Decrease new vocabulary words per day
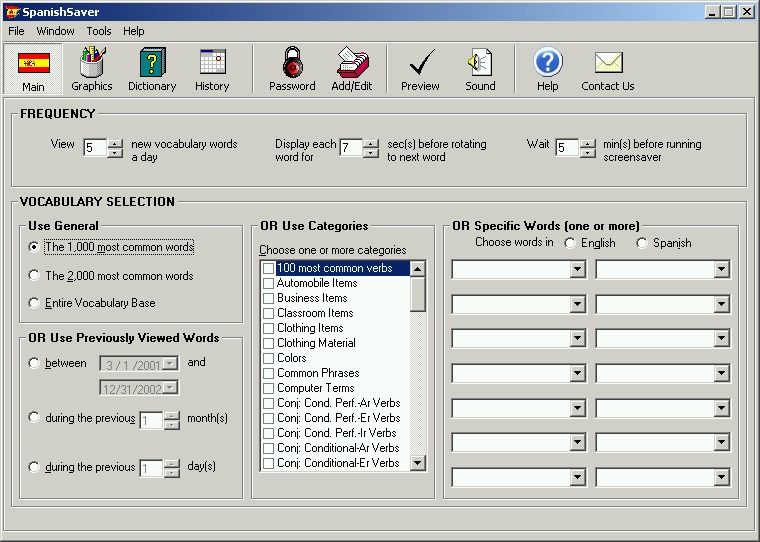Viewport: 760px width, 542px height. [115, 153]
